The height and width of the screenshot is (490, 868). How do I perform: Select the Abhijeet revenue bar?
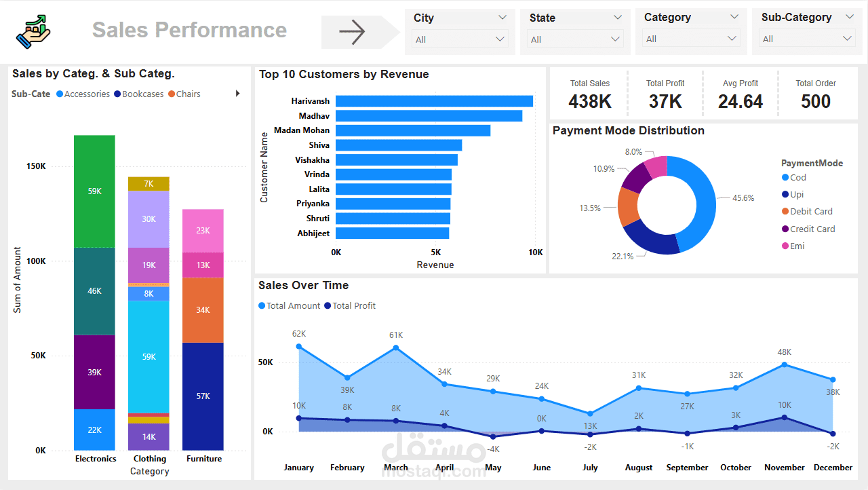pos(393,233)
